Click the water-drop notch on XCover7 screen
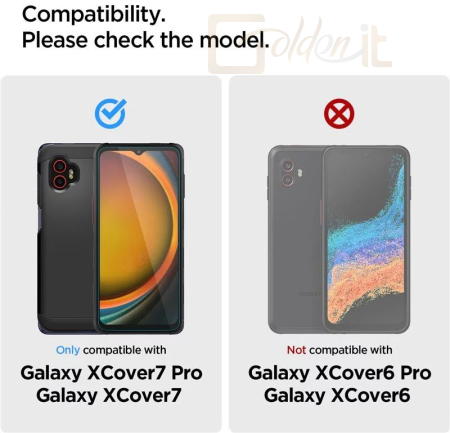Screen dimensions: 450x433 click(138, 153)
